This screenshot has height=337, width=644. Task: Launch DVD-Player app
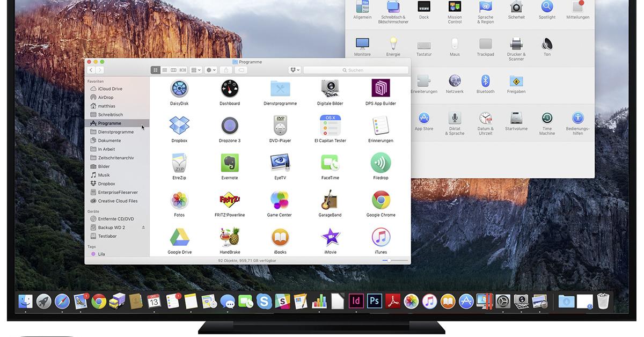(x=280, y=126)
